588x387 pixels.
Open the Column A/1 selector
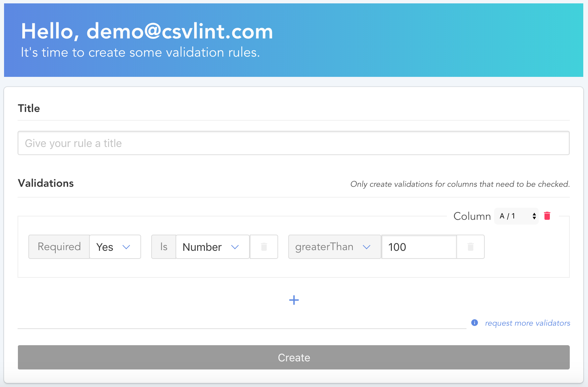(516, 216)
